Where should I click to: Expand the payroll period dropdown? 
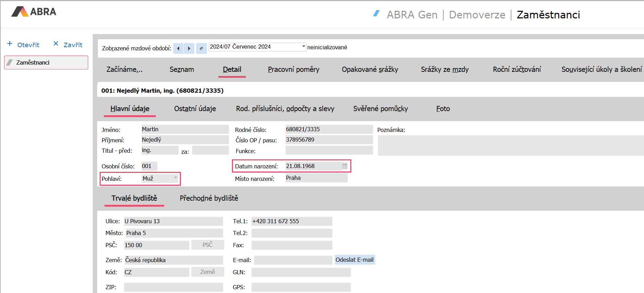point(303,47)
